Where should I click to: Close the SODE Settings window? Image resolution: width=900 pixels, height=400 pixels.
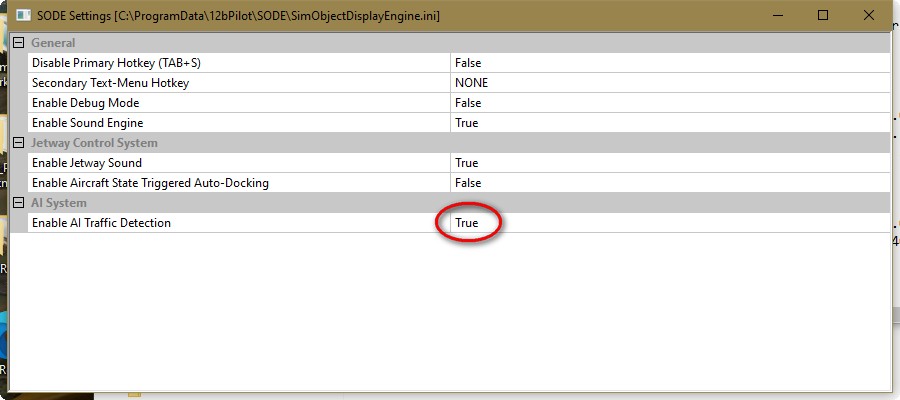pyautogui.click(x=869, y=15)
